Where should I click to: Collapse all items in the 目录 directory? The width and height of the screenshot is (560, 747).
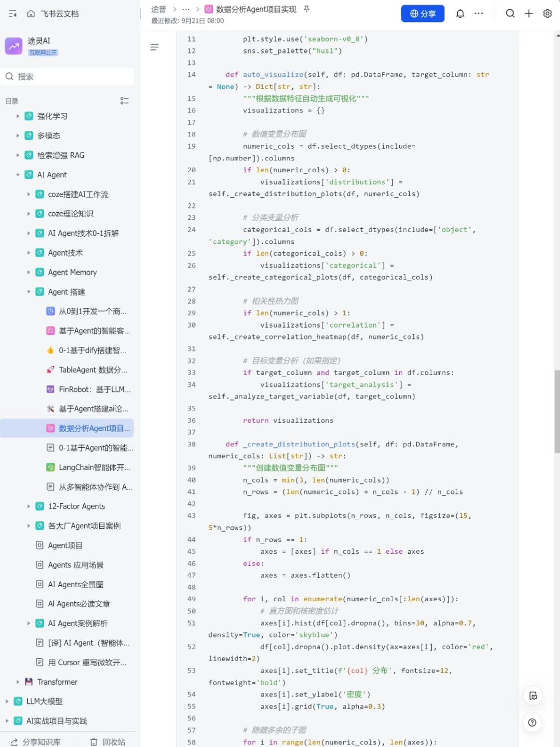[x=124, y=101]
